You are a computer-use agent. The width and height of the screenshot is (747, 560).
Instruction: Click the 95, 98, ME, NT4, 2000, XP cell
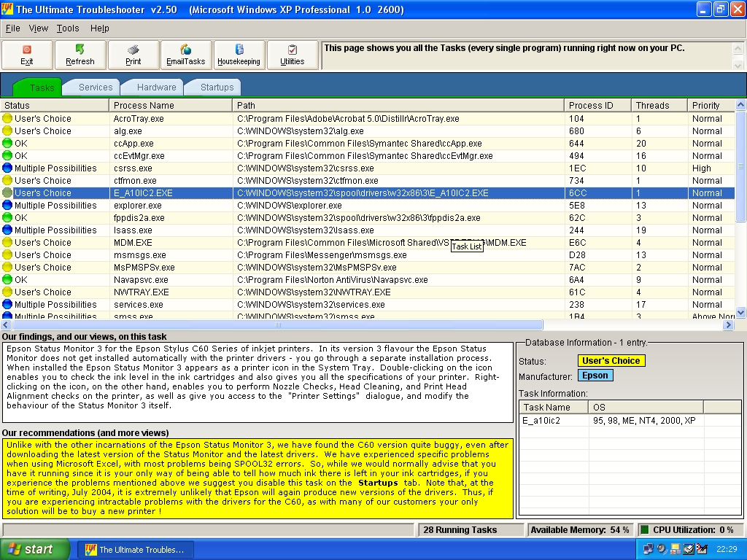645,421
